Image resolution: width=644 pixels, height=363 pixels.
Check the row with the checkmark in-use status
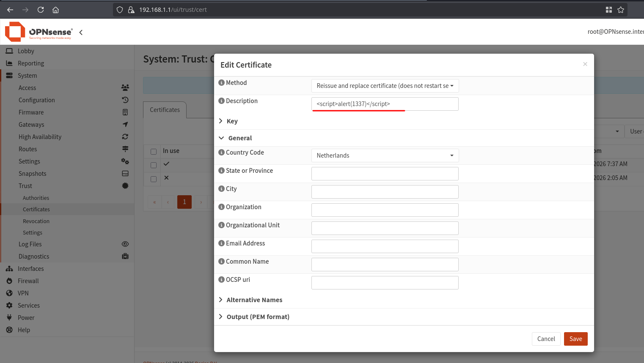click(x=154, y=165)
